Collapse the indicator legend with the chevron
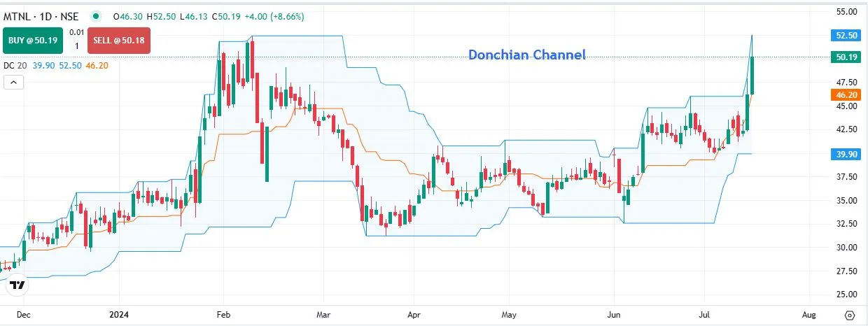This screenshot has height=326, width=868. click(13, 82)
